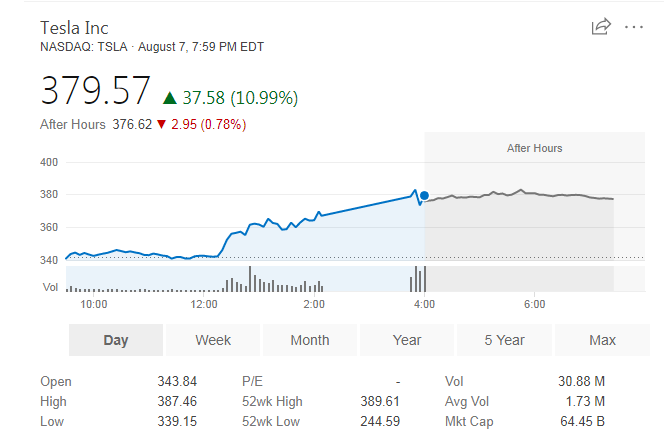Click the 52wk High value 389.61
This screenshot has height=444, width=670.
tap(379, 401)
